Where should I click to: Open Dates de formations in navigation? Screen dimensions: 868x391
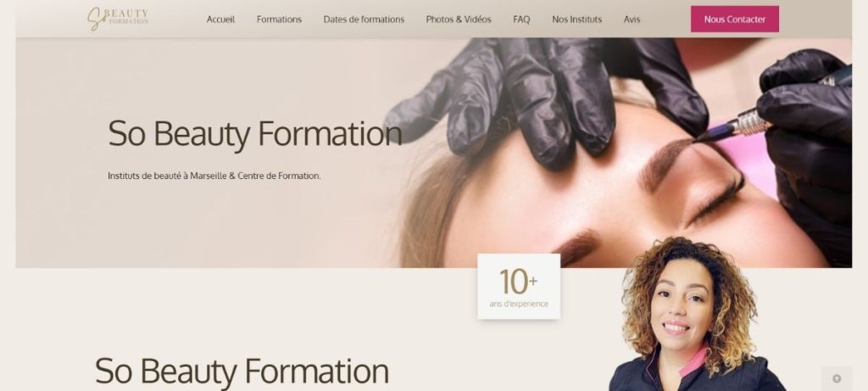click(x=364, y=20)
